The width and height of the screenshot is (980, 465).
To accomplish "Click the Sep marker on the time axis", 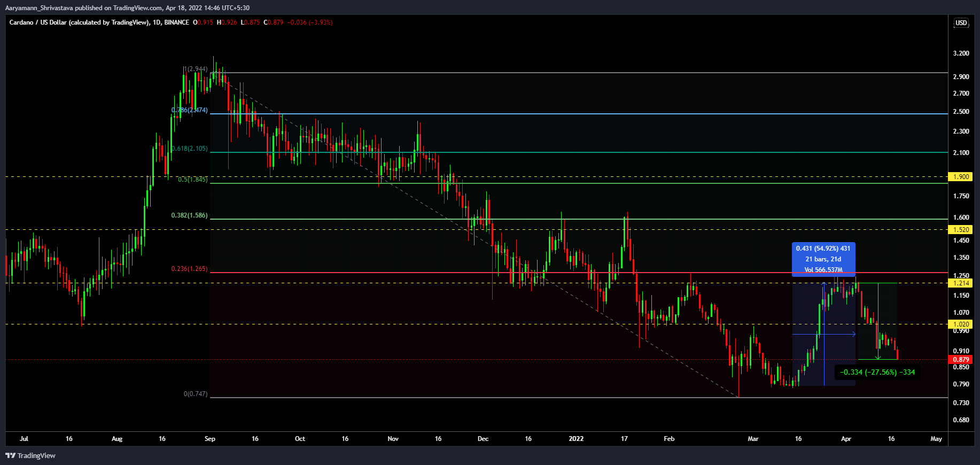I will click(x=210, y=439).
